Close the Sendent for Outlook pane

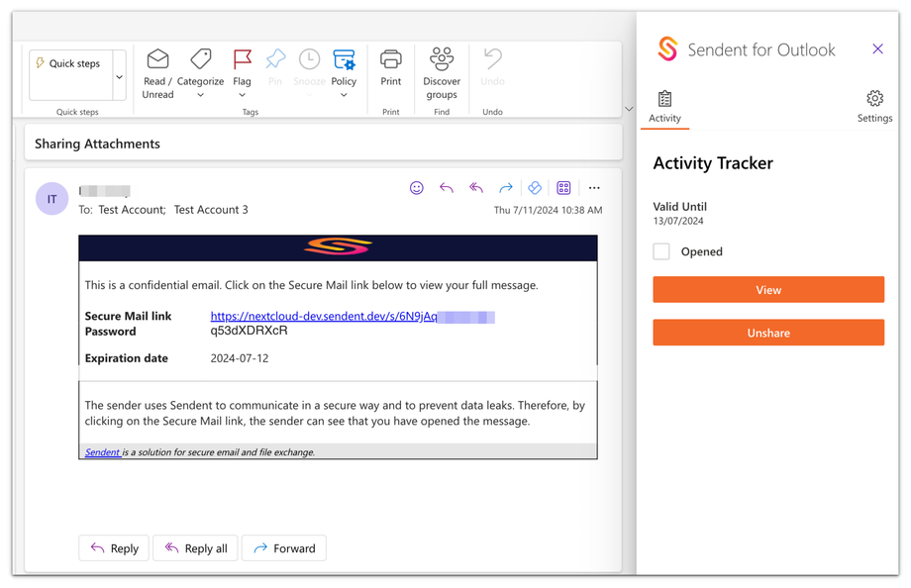click(x=877, y=49)
